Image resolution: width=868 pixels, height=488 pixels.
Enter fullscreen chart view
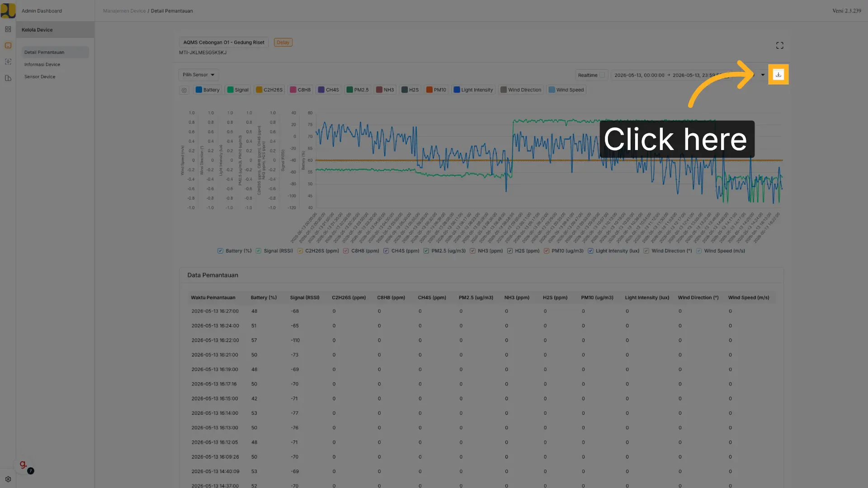(x=779, y=46)
